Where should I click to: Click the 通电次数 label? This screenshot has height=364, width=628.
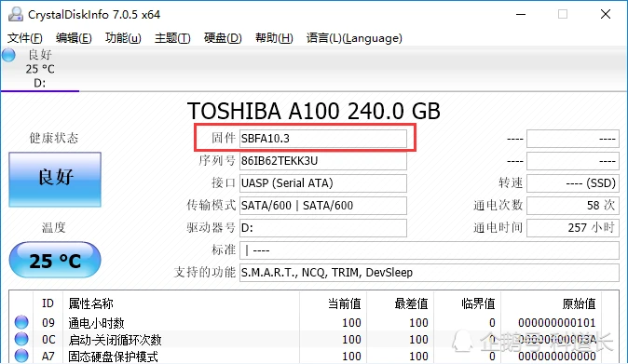point(498,206)
